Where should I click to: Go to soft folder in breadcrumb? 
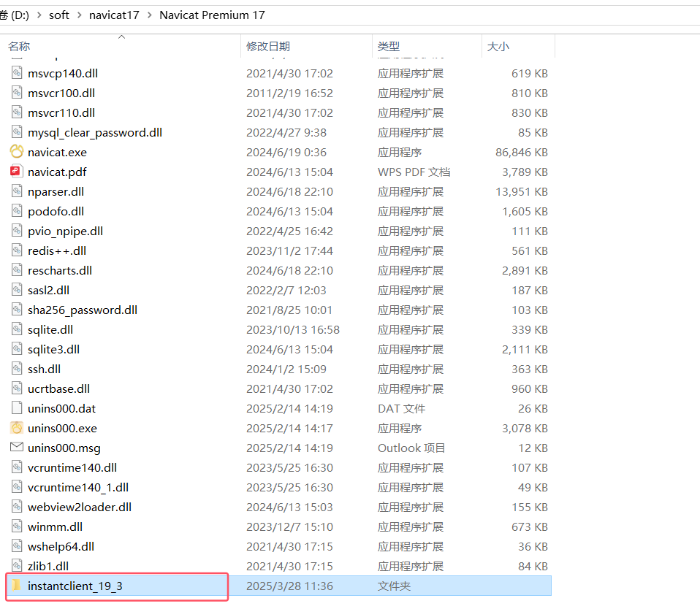coord(59,15)
